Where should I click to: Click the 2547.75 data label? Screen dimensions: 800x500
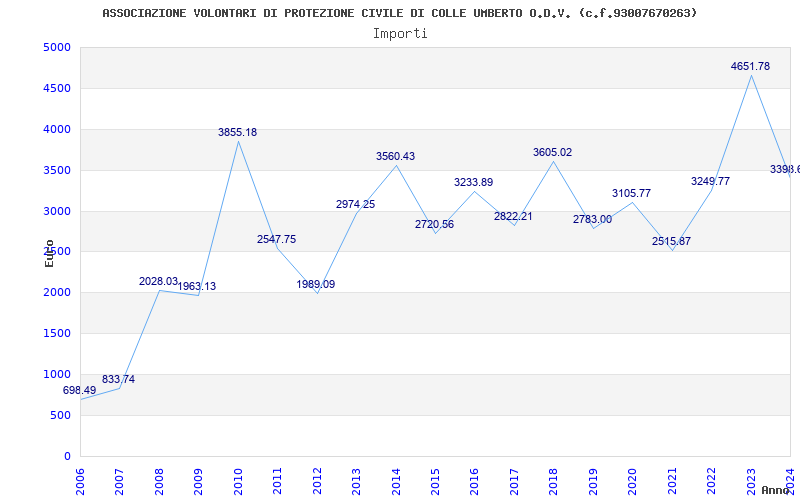click(x=277, y=239)
